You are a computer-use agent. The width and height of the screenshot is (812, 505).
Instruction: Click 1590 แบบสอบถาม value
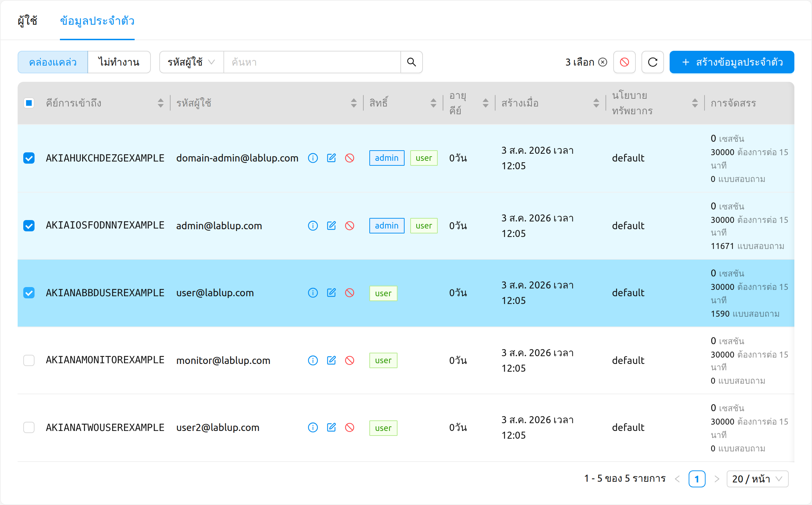745,314
